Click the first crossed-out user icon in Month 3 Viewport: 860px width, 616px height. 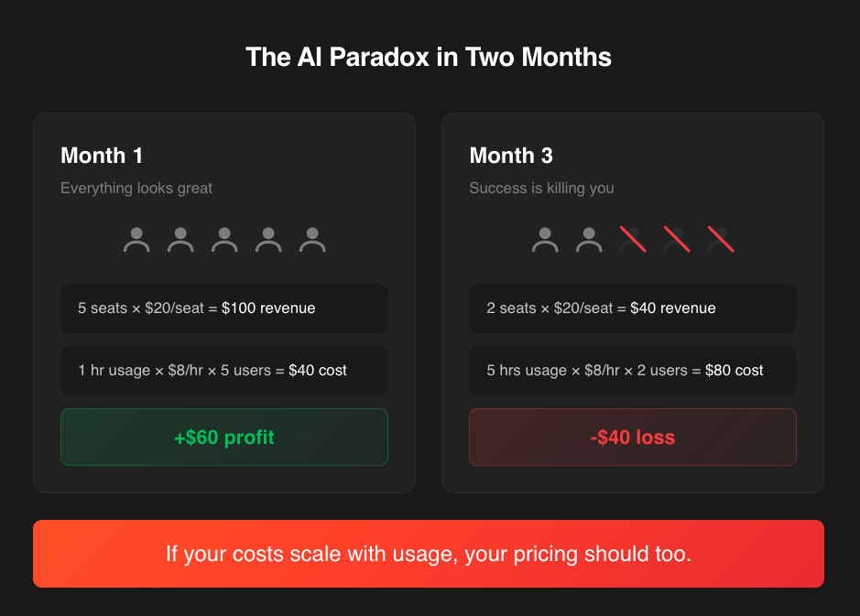(633, 240)
